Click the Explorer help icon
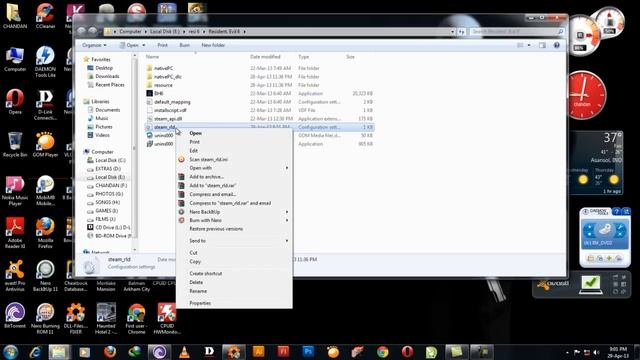 tap(556, 45)
